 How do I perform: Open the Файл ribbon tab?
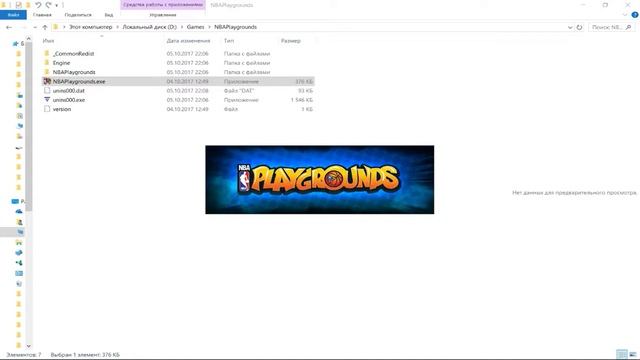13,15
